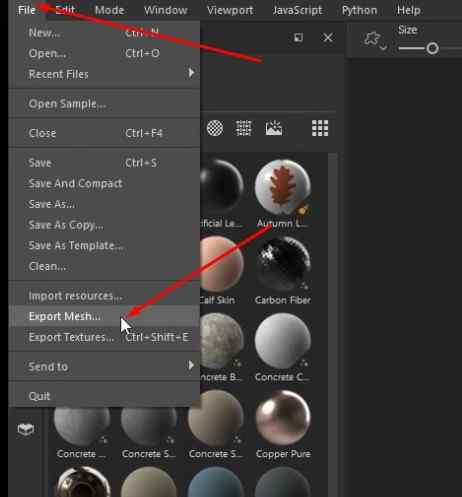Image resolution: width=462 pixels, height=497 pixels.
Task: Click the box icon in the left sidebar
Action: click(26, 429)
